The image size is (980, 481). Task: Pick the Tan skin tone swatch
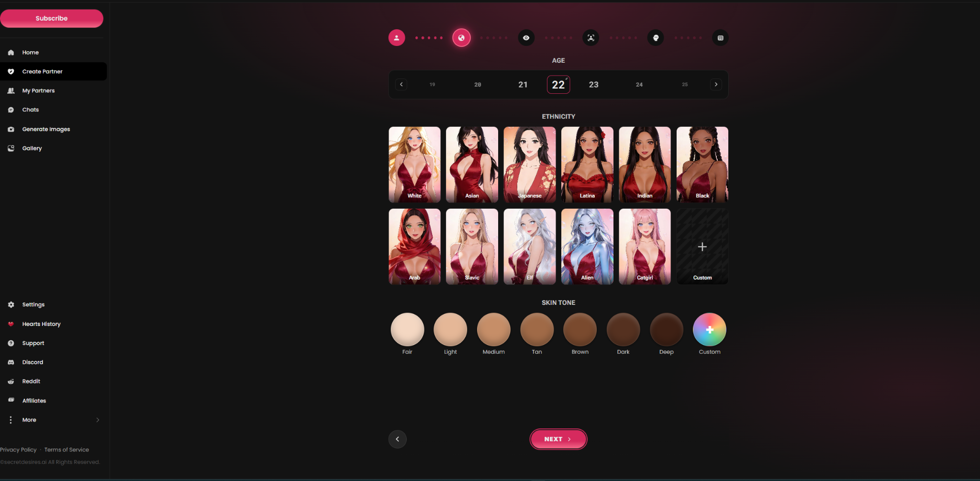(x=537, y=329)
